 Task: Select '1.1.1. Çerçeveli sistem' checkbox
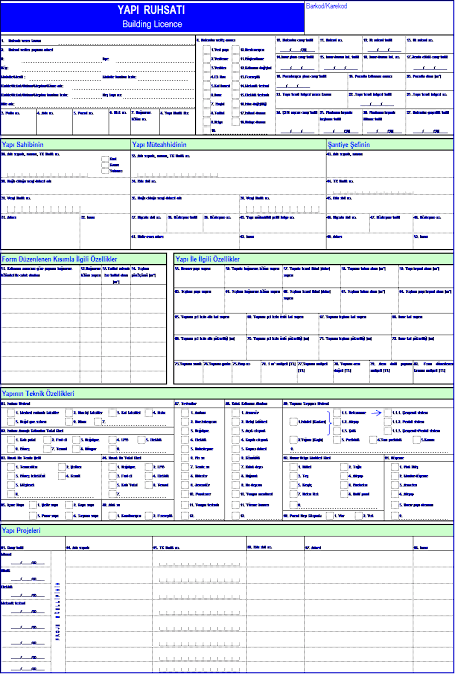coord(388,413)
